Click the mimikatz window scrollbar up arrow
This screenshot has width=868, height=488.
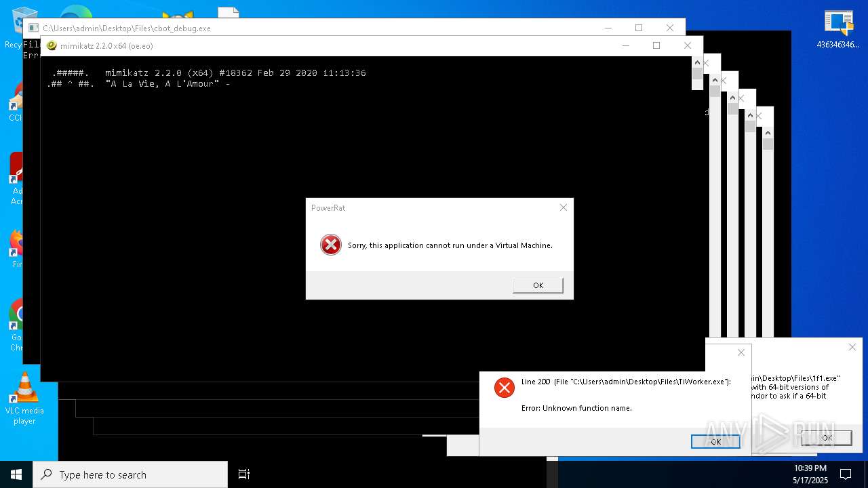click(697, 62)
